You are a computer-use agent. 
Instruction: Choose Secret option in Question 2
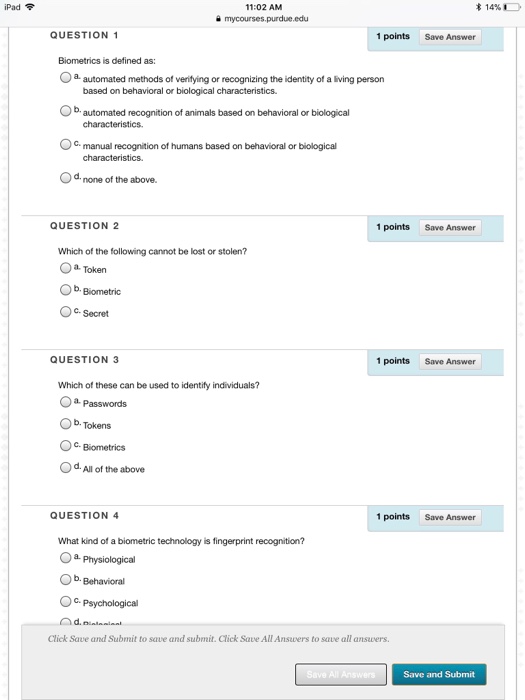65,312
